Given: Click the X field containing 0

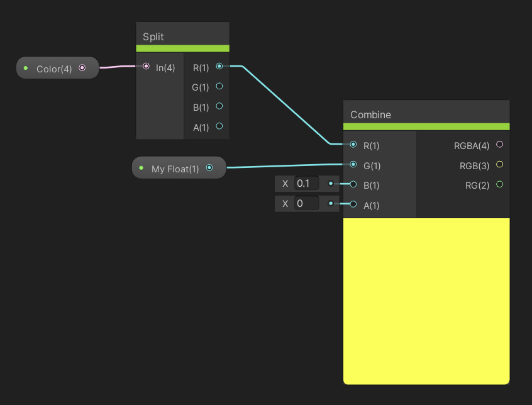Looking at the screenshot, I should pyautogui.click(x=307, y=204).
